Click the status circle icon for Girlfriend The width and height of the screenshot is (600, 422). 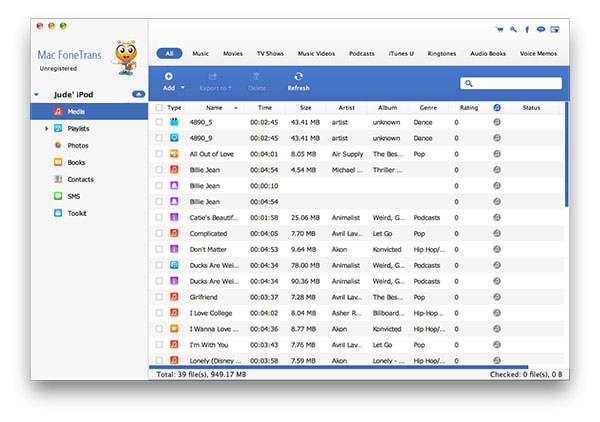(x=497, y=297)
